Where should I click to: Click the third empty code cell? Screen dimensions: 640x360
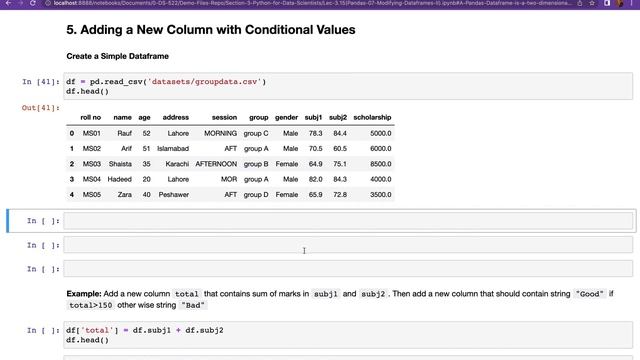[348, 269]
